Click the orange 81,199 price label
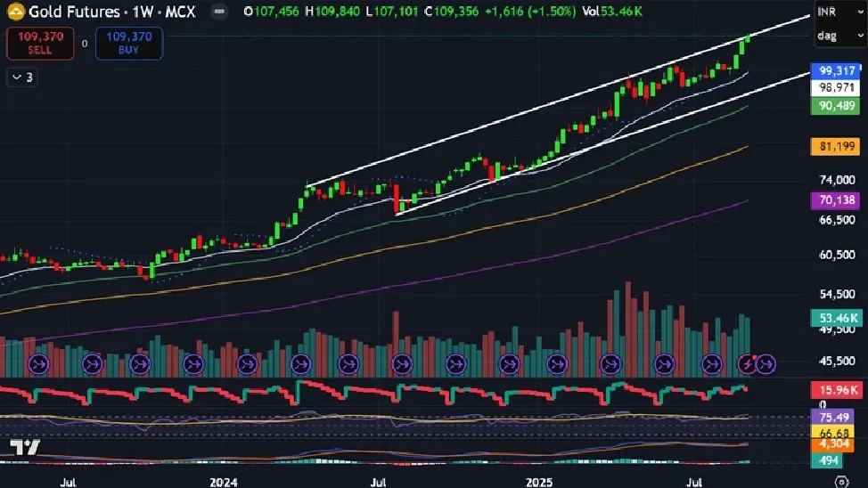Viewport: 868px width, 488px height. 836,147
